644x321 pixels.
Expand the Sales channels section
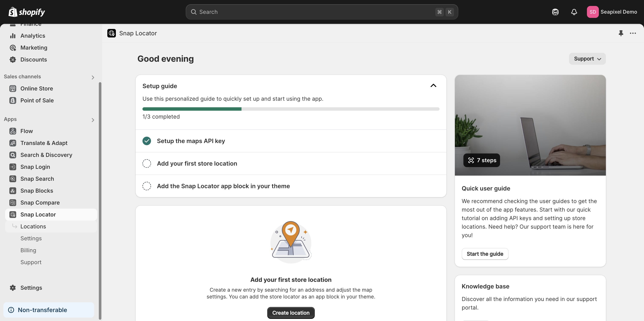point(93,77)
